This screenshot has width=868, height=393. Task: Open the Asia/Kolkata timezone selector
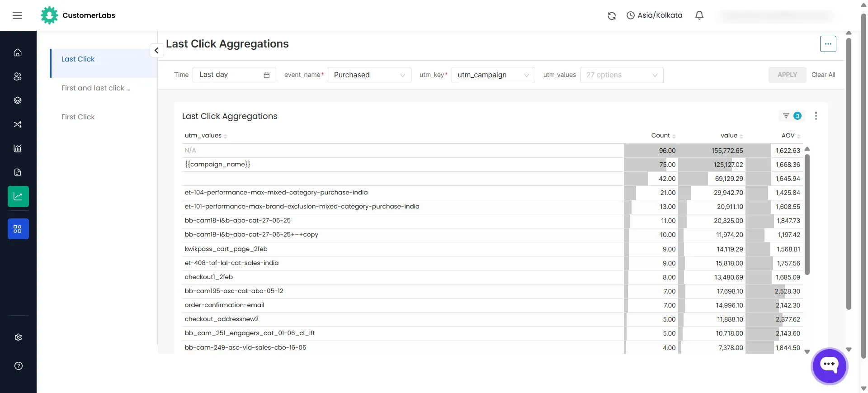(654, 15)
